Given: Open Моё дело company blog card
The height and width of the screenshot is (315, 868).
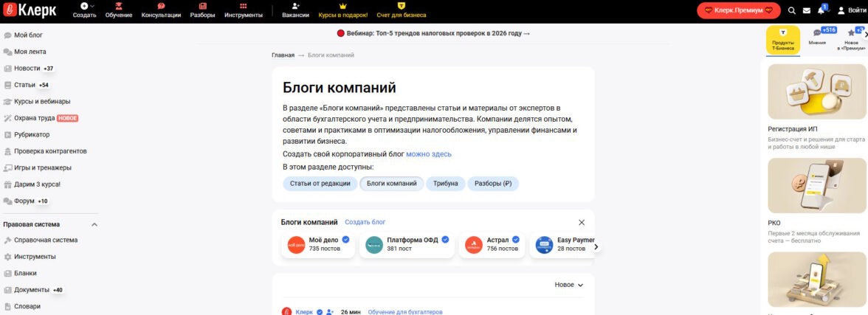Looking at the screenshot, I should click(318, 245).
